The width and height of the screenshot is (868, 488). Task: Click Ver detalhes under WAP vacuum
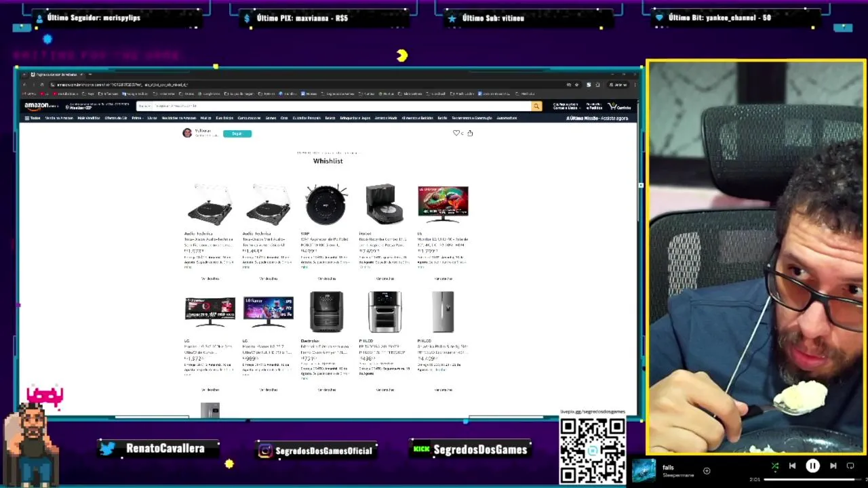(x=326, y=279)
